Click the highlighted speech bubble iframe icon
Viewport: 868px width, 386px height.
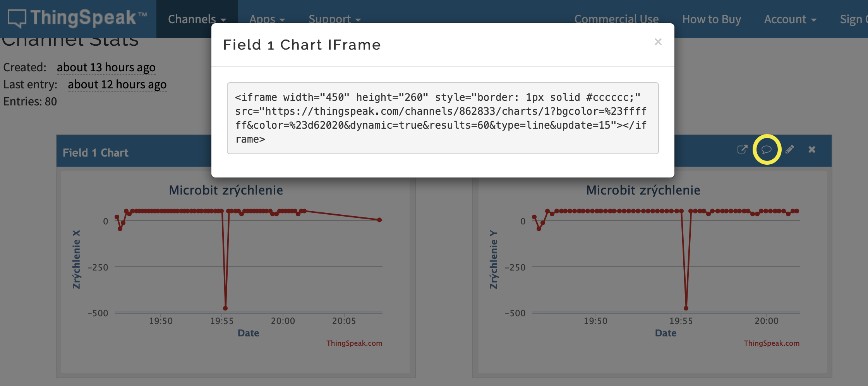[x=767, y=150]
